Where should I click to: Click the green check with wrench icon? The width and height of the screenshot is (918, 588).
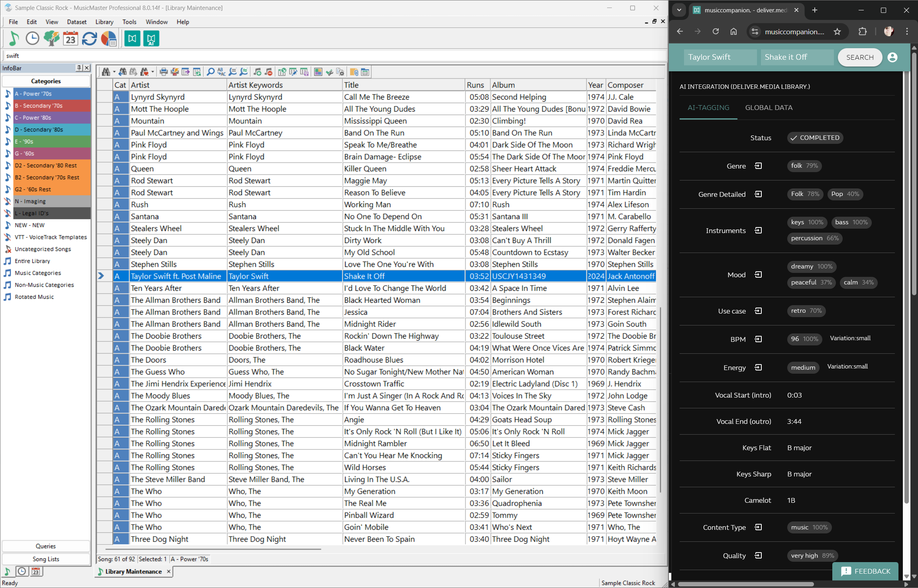point(329,72)
